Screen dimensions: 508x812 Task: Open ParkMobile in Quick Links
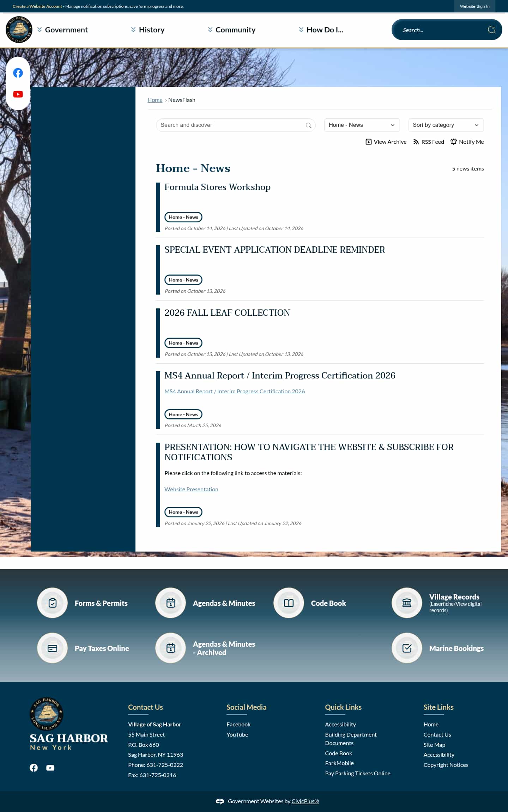(339, 763)
